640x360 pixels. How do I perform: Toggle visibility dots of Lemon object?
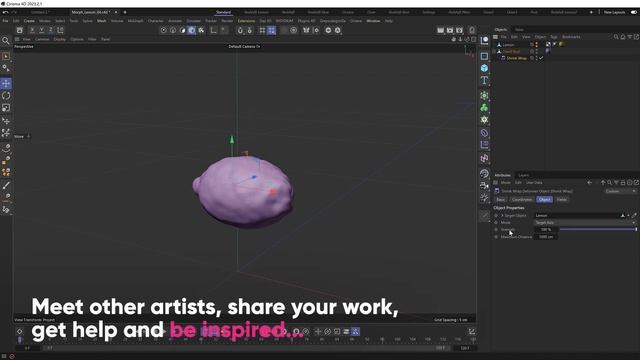tap(536, 44)
